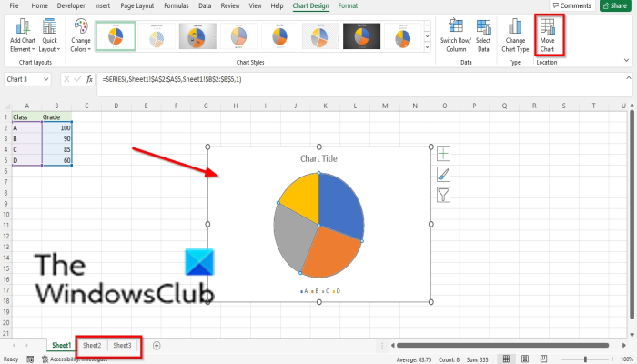Open the Review tab

coord(230,5)
